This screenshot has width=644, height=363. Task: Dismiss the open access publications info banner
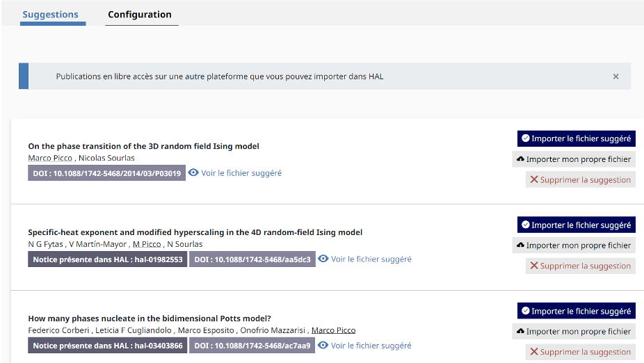coord(615,76)
